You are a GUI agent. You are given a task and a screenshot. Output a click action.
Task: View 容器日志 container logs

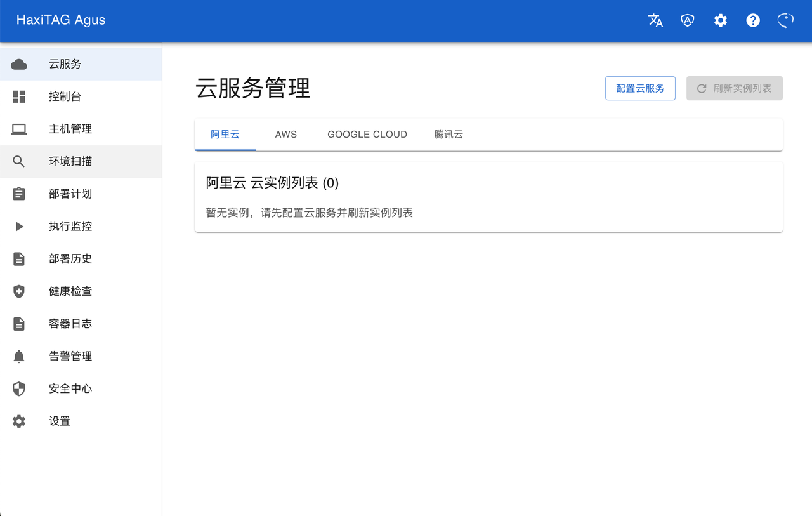point(70,323)
